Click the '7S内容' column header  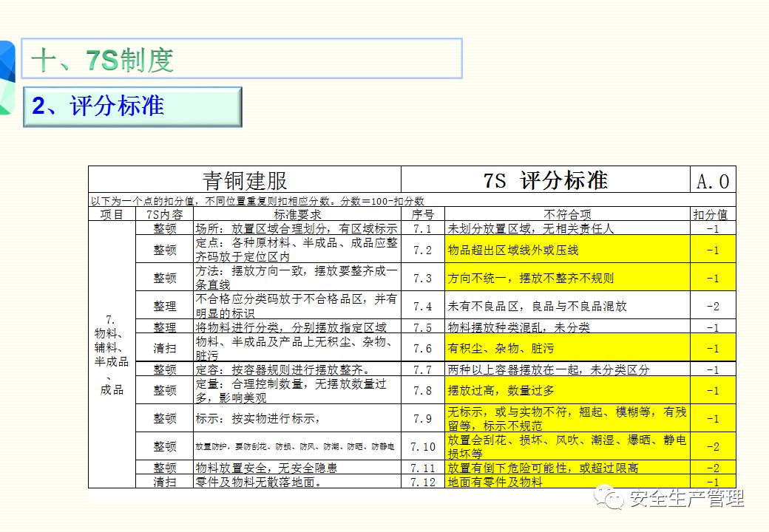tap(164, 214)
